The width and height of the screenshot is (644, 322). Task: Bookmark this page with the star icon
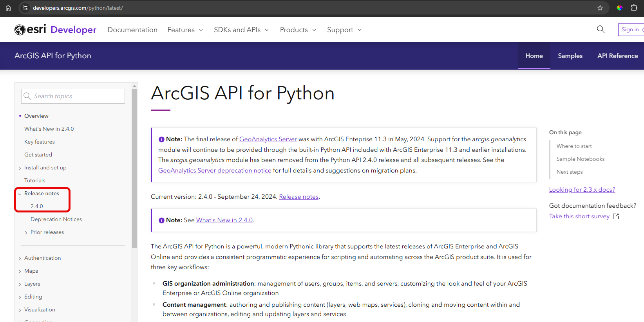[600, 8]
